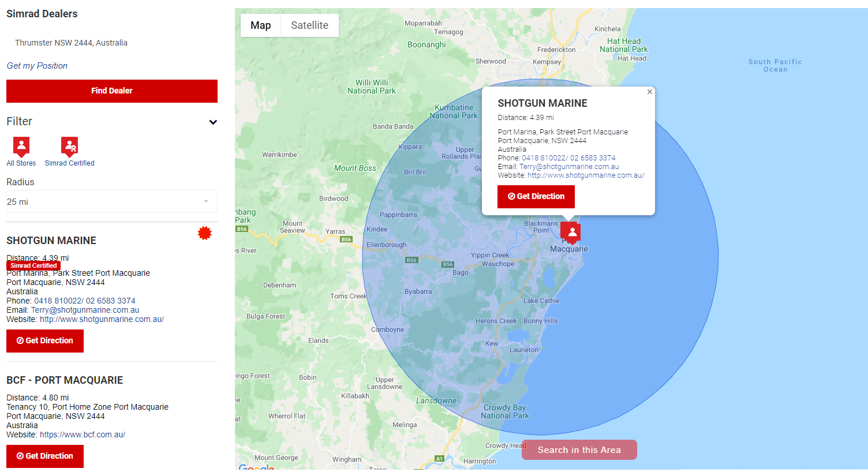Click Get Direction in the map popup
868x472 pixels.
coord(536,196)
